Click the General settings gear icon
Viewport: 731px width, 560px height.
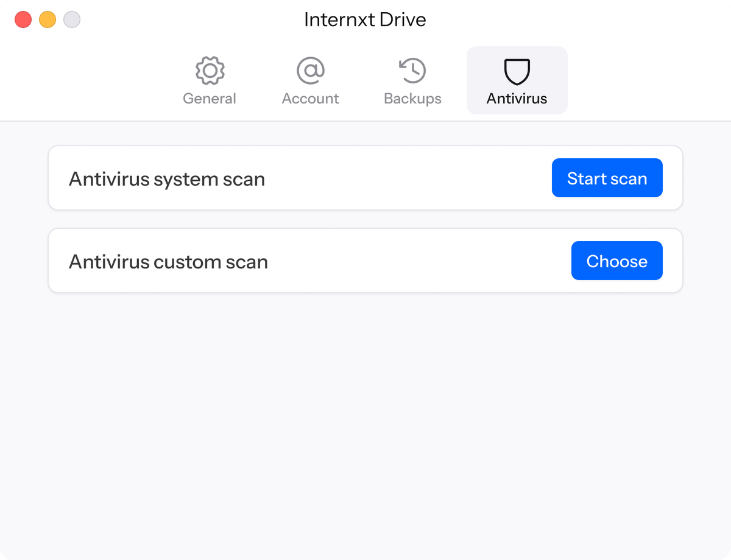(210, 70)
